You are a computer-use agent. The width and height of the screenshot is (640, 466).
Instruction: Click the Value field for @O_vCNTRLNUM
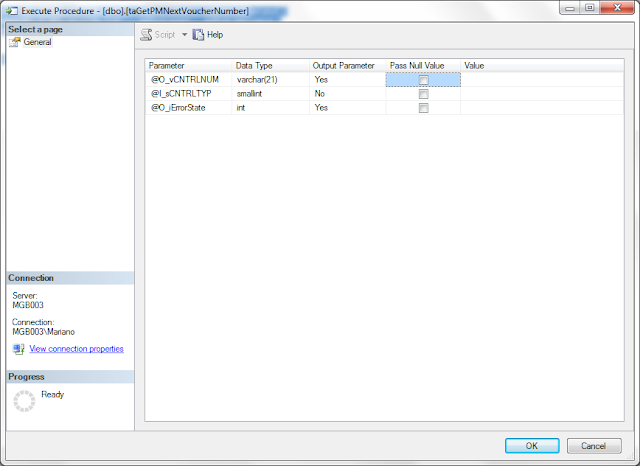pos(542,80)
